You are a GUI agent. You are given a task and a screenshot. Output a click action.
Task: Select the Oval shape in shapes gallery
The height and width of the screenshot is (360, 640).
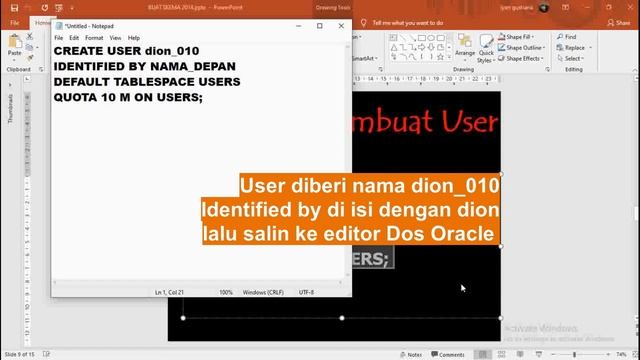431,38
